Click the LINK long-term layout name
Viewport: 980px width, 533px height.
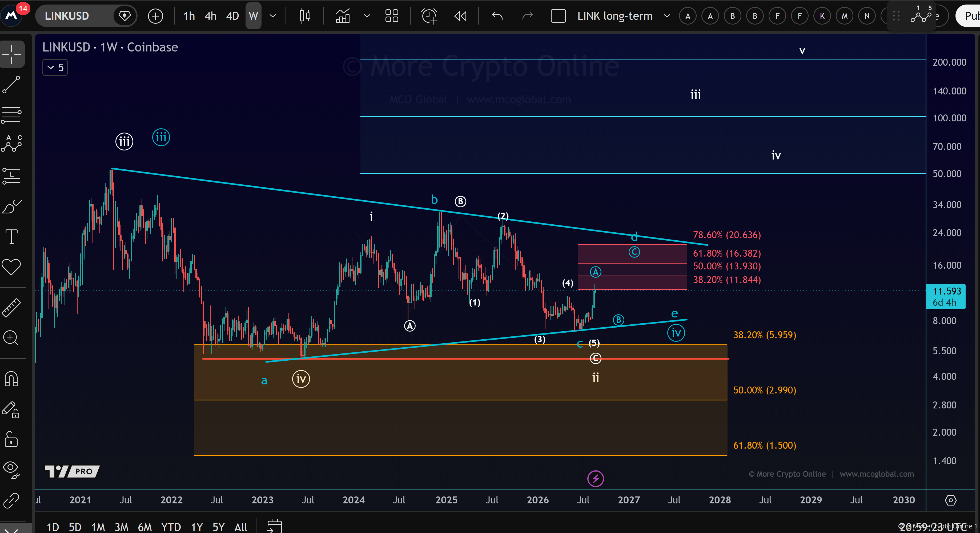tap(615, 16)
